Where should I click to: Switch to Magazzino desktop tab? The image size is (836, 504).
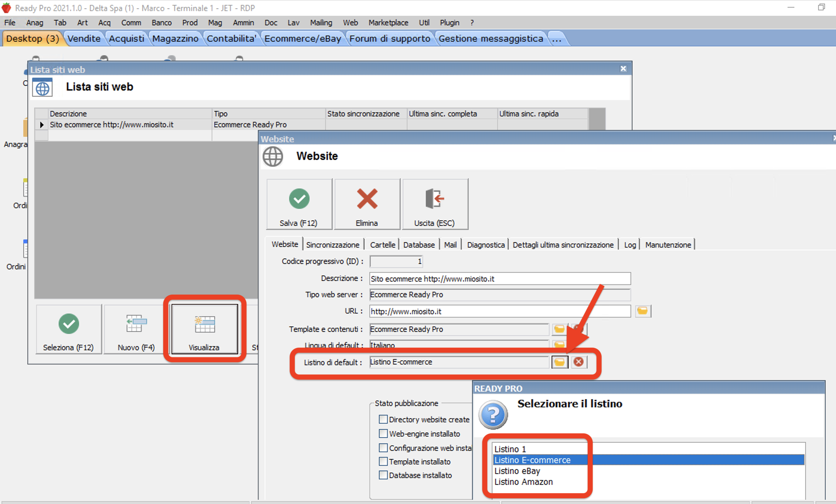click(175, 38)
